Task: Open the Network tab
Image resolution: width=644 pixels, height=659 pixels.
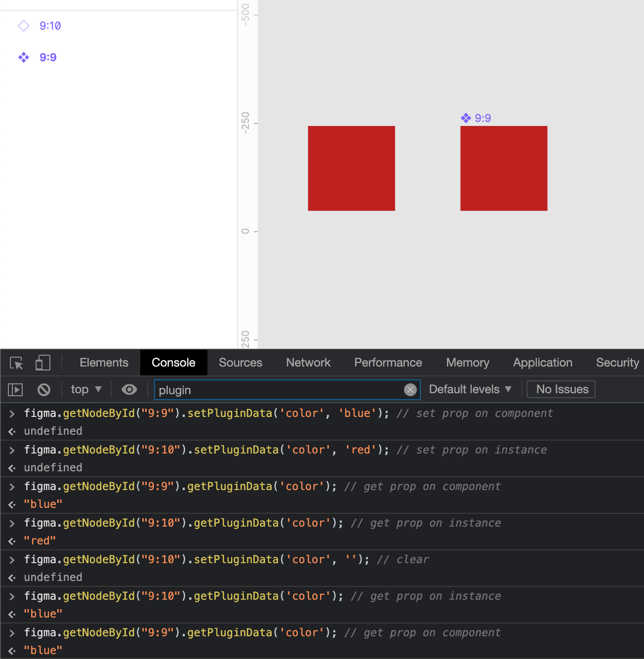Action: [308, 363]
